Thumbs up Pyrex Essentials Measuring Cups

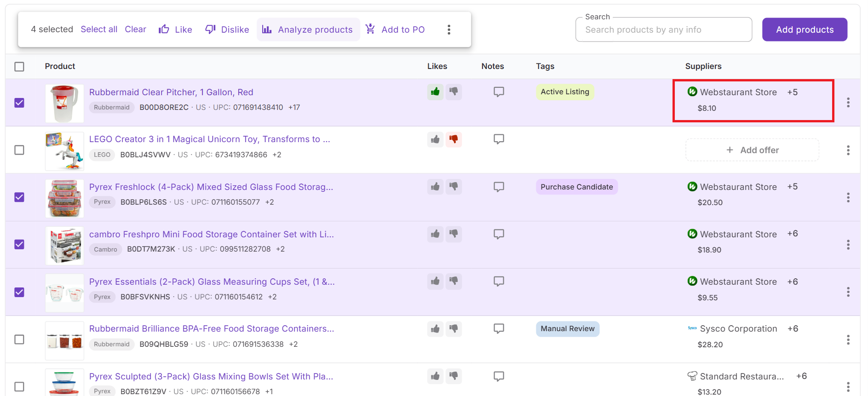tap(435, 281)
